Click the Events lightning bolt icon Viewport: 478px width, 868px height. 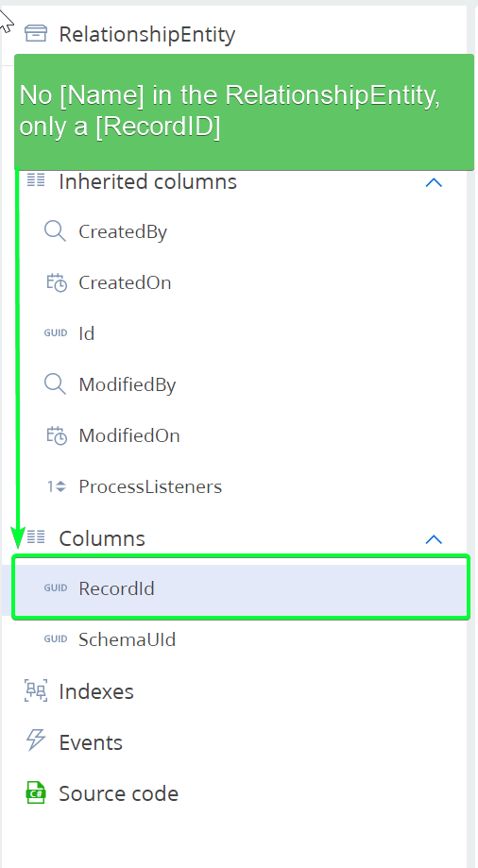[36, 740]
